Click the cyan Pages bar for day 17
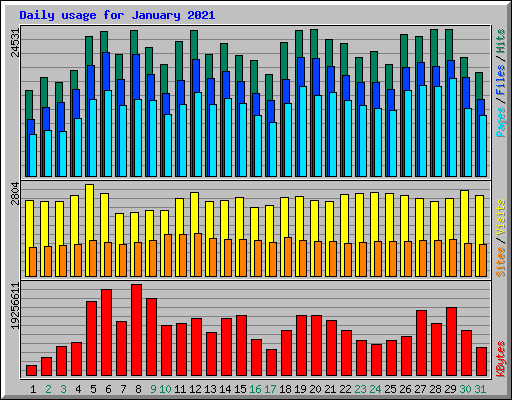Viewport: 512px width, 400px height. (x=273, y=149)
